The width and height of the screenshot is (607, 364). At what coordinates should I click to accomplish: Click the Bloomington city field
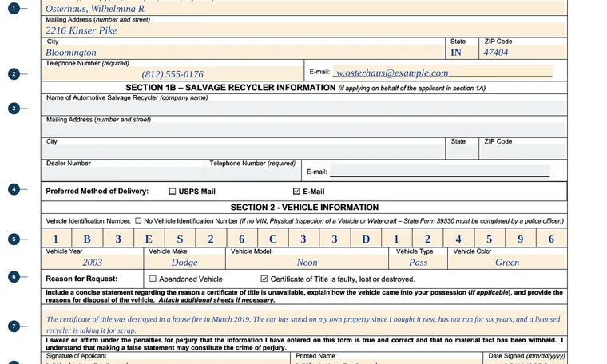click(x=243, y=52)
